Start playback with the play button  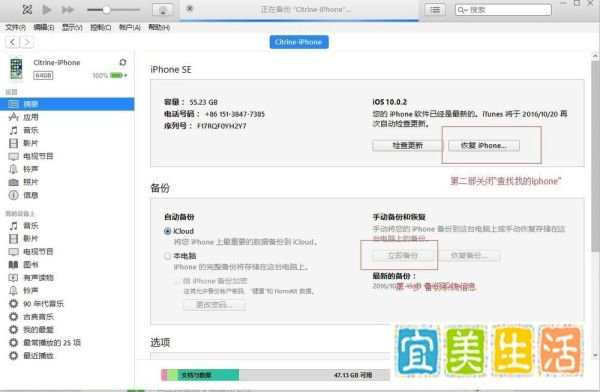(x=47, y=10)
